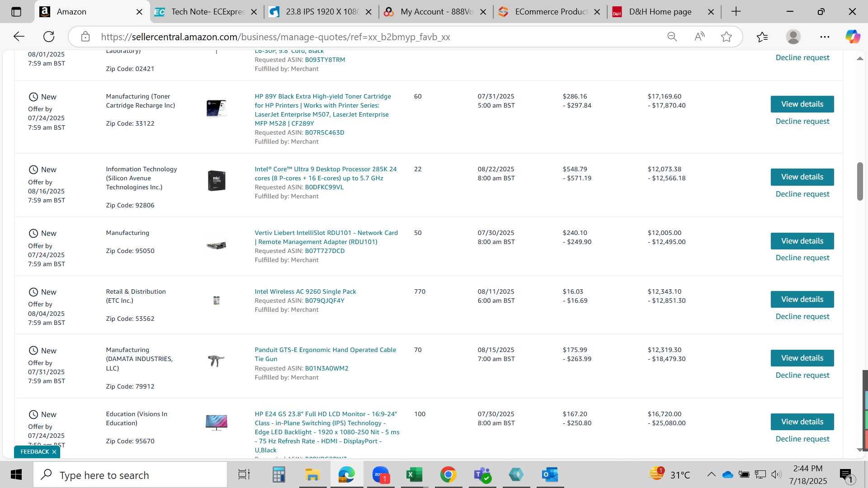View details for Intel Core Ultra 9 quote
Viewport: 868px width, 488px height.
coord(802,177)
